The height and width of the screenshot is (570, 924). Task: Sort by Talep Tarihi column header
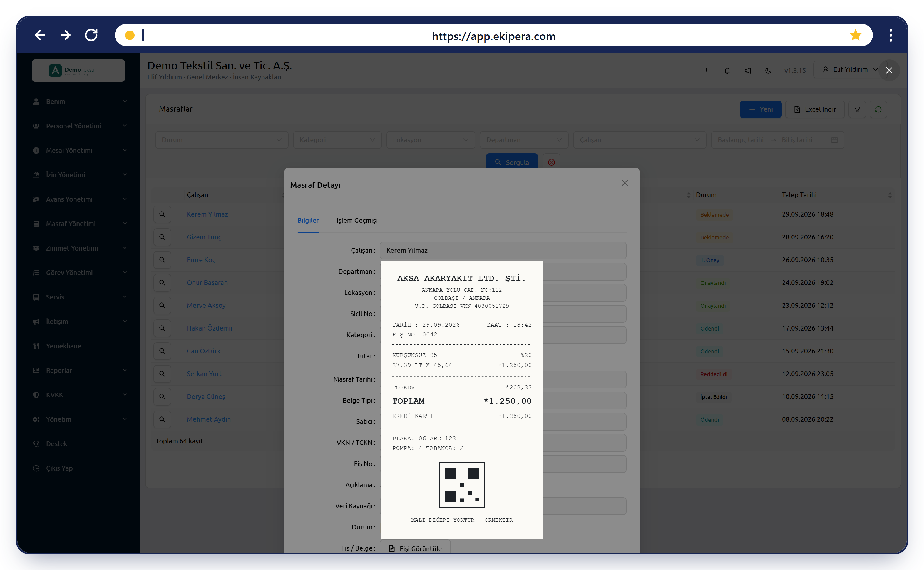click(x=836, y=195)
